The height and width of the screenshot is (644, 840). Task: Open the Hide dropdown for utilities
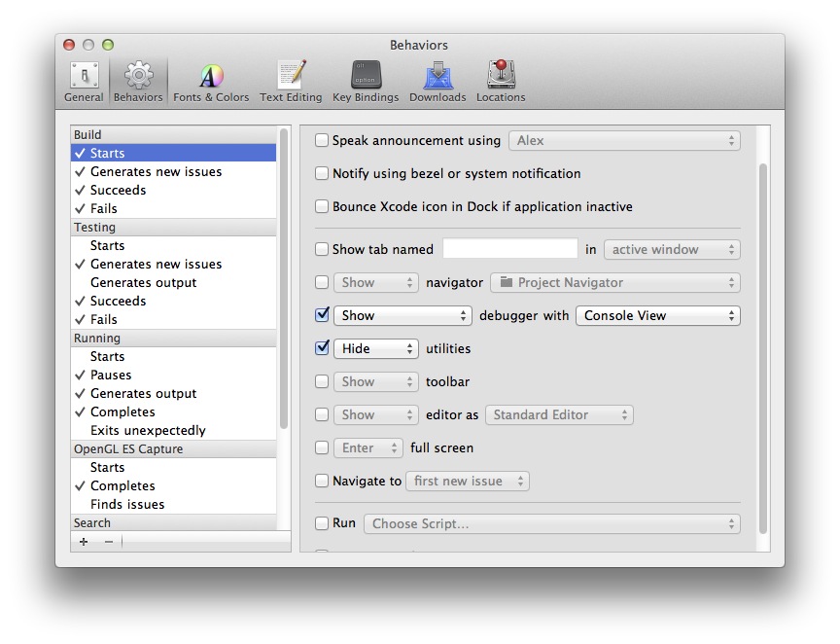[375, 348]
